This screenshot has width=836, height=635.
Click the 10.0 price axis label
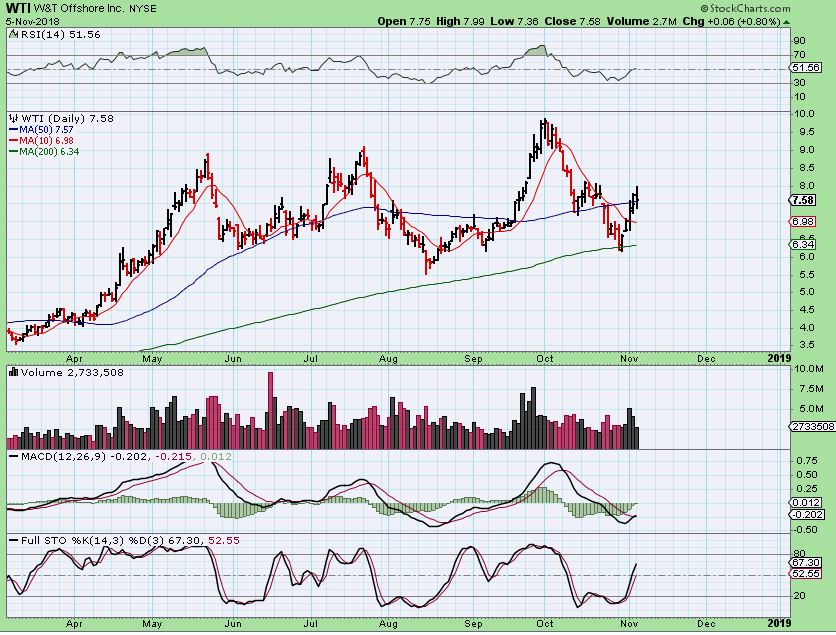point(804,114)
